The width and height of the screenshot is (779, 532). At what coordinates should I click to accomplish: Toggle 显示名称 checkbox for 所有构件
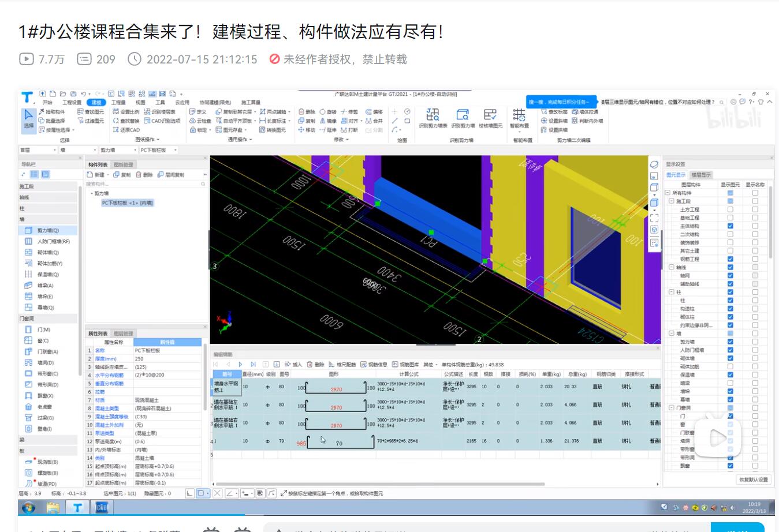click(755, 193)
